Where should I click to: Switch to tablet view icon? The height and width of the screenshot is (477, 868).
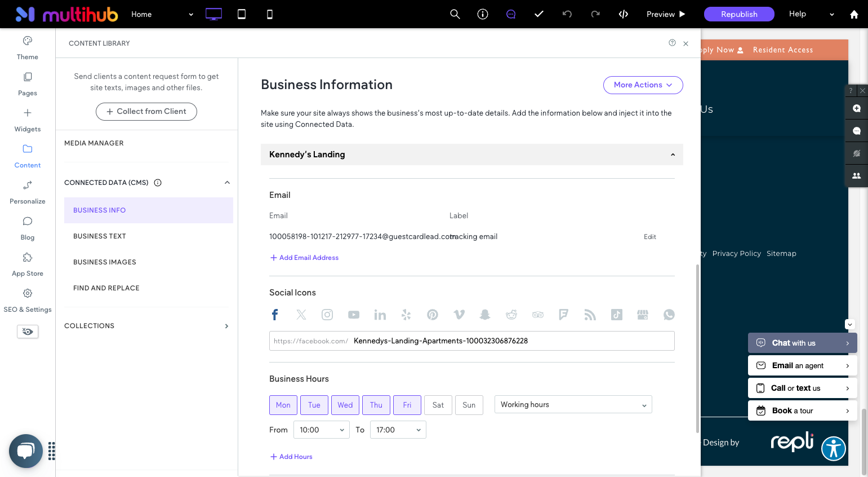242,14
